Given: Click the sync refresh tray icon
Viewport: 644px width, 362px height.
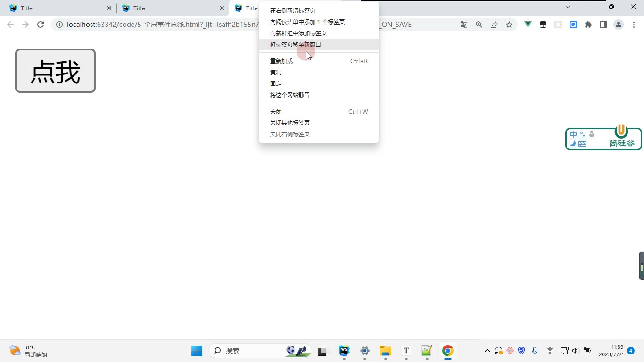Looking at the screenshot, I should pos(499,351).
